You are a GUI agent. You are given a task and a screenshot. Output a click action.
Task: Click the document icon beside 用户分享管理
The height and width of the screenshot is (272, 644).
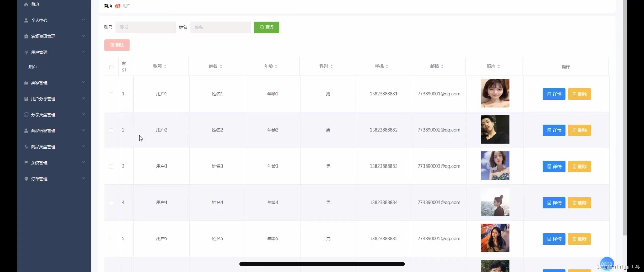tap(26, 99)
